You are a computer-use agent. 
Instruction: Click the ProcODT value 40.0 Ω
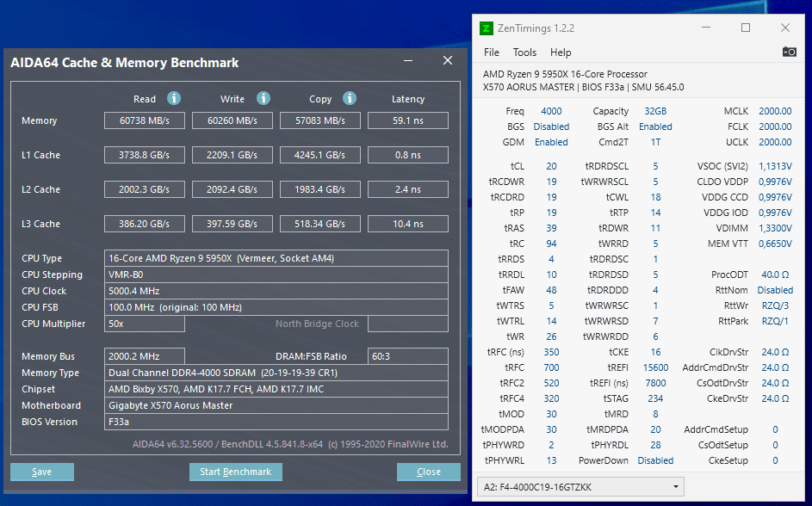[775, 275]
